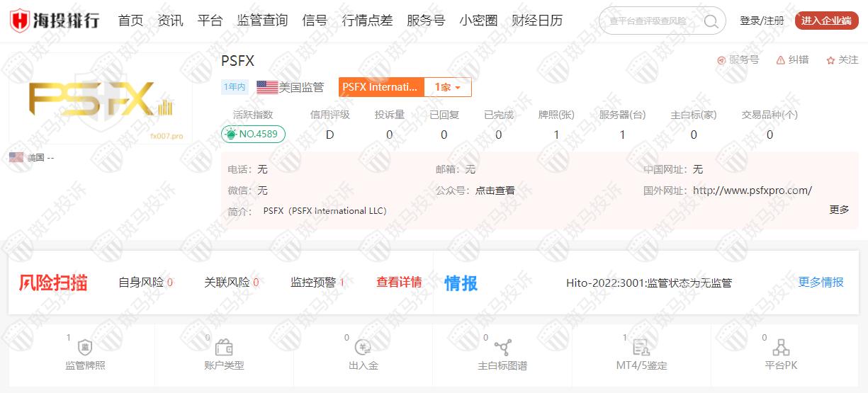Expand 更多 in the contact info panel

839,210
